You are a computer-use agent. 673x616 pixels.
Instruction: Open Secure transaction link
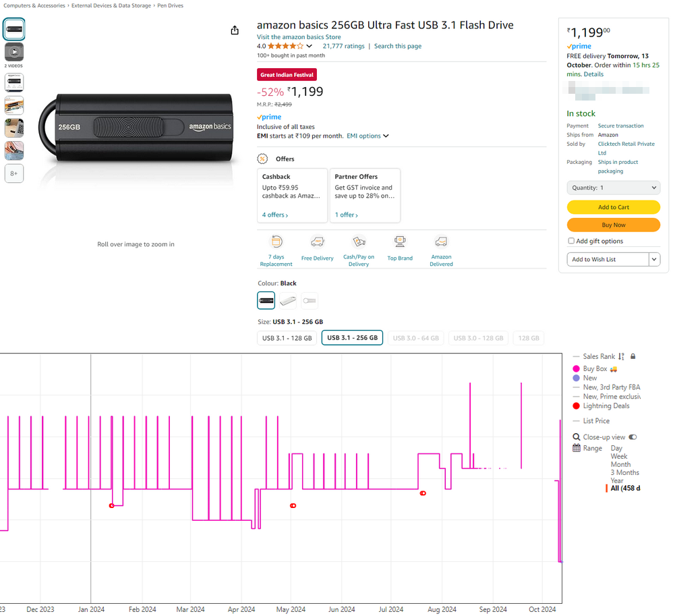[x=620, y=126]
